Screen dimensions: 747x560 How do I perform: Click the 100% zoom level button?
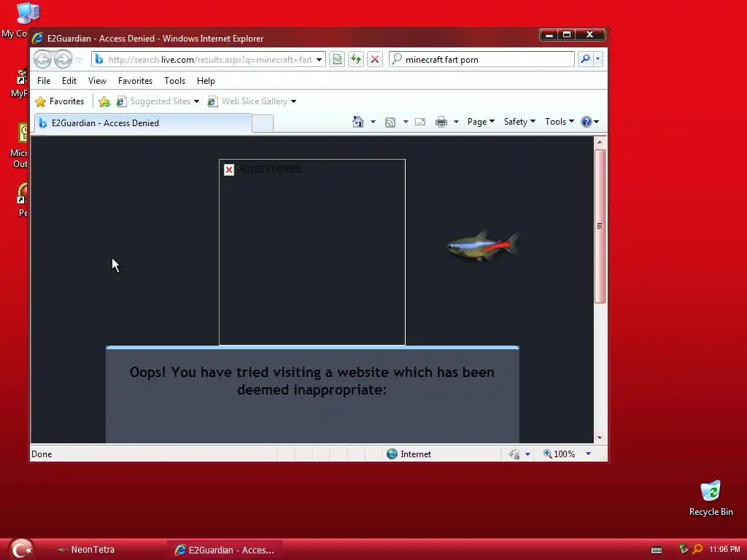point(560,454)
